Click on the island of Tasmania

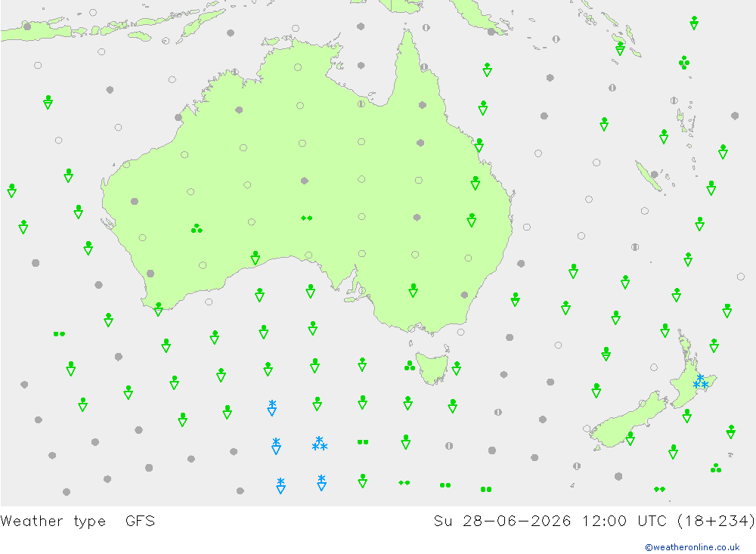point(432,367)
